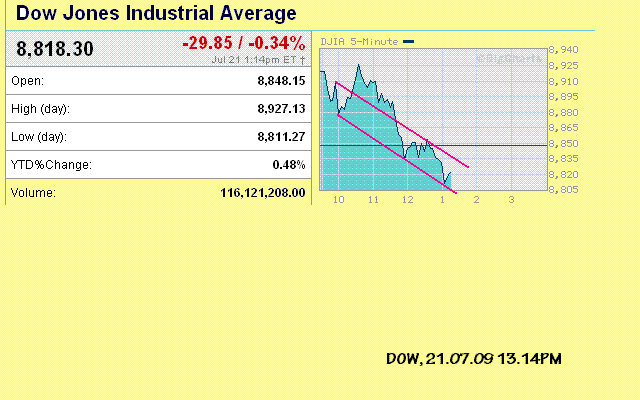Click the 8,850 y-axis label
The height and width of the screenshot is (400, 640).
564,144
